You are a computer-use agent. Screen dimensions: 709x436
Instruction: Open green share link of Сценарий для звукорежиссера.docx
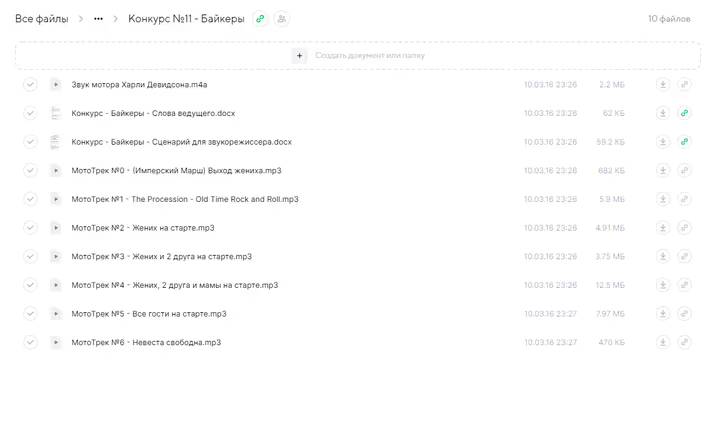pos(684,142)
